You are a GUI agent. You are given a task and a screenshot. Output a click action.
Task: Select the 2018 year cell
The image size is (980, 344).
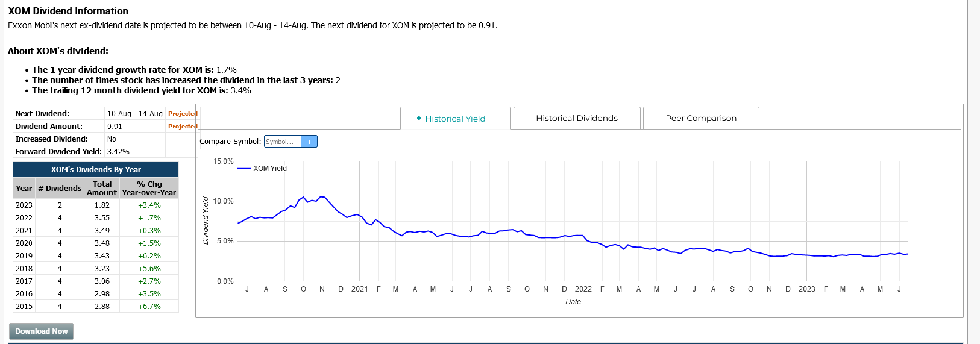24,269
